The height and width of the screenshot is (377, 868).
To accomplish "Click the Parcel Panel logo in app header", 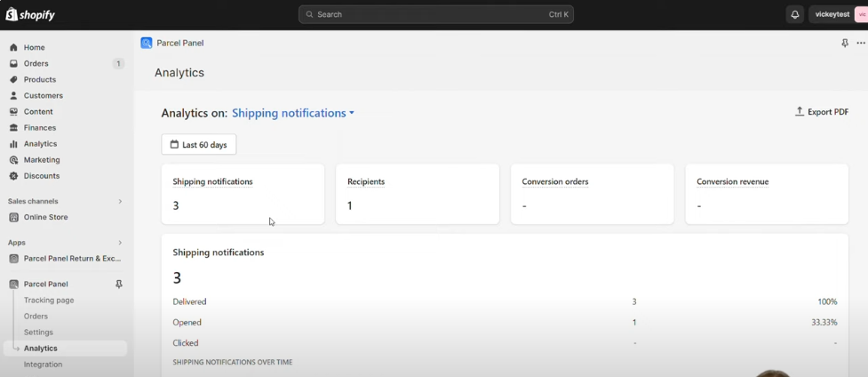I will pos(146,43).
